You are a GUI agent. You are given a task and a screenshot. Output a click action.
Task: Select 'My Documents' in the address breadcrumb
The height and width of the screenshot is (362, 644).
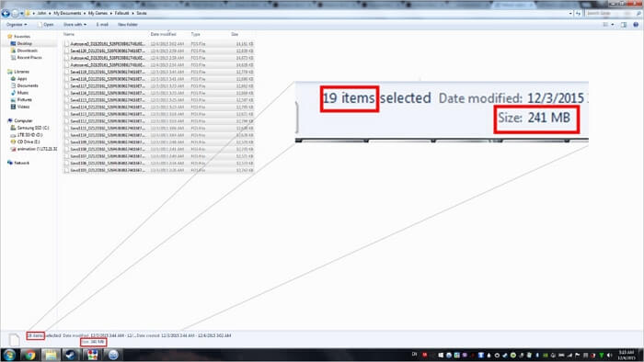67,13
